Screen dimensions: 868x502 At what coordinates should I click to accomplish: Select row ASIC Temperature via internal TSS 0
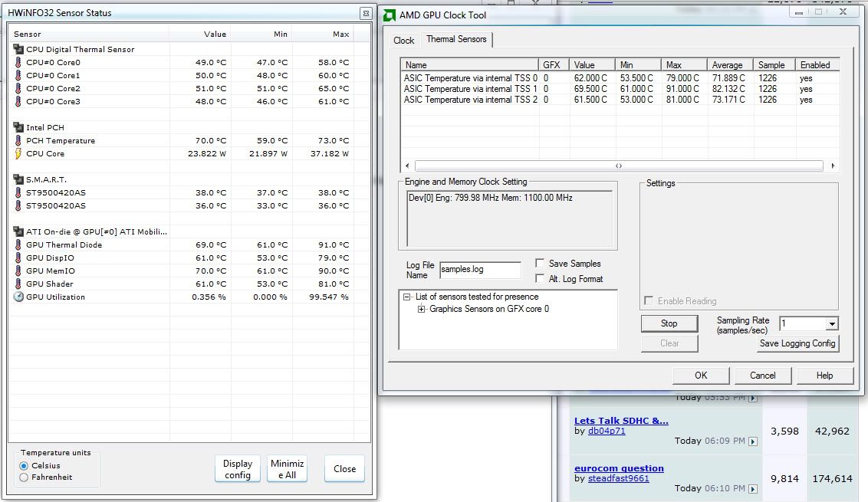pyautogui.click(x=619, y=78)
